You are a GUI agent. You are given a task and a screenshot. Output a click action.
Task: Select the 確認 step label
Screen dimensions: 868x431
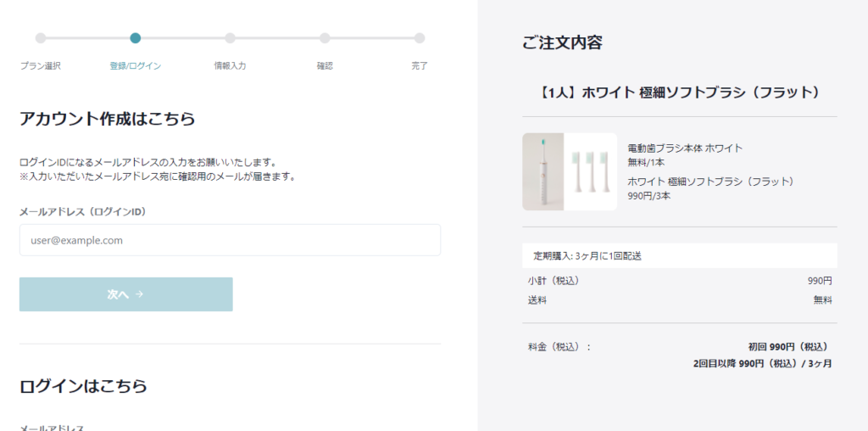pos(325,65)
